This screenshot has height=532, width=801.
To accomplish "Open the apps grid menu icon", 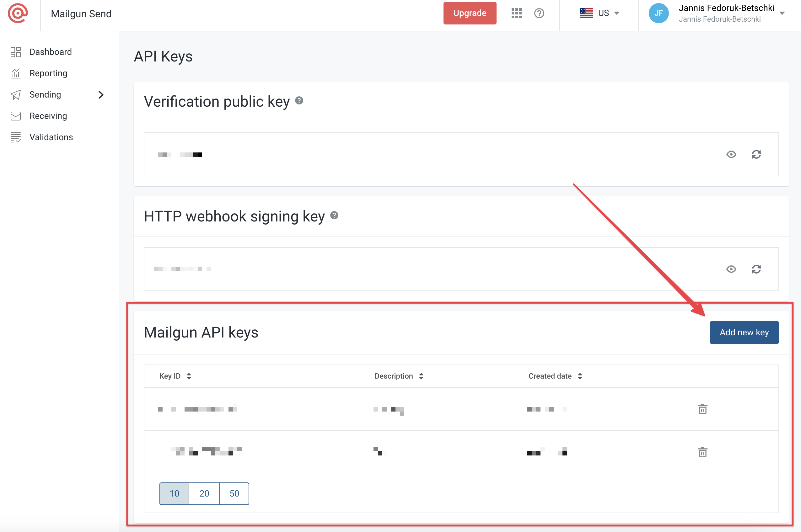I will (516, 13).
